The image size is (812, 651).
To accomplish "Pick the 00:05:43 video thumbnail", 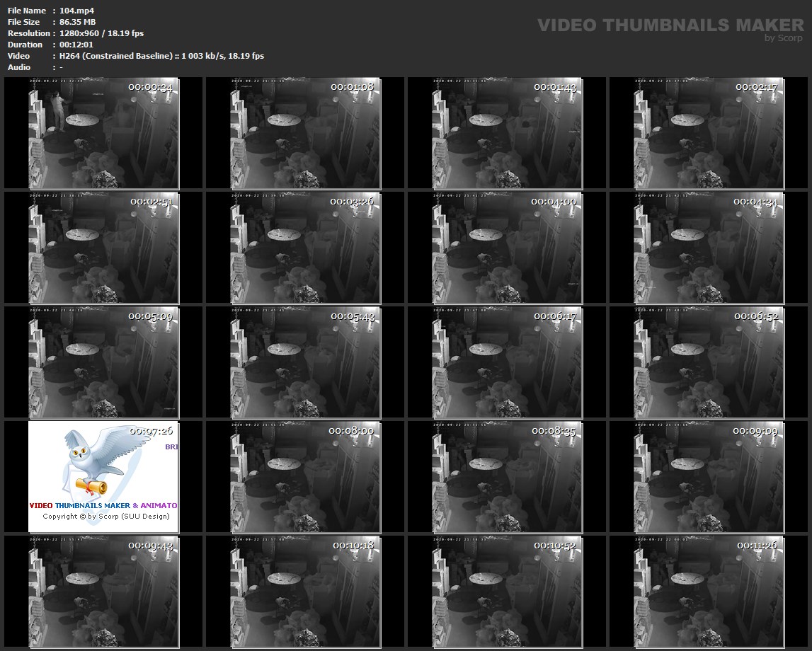I will click(x=305, y=362).
